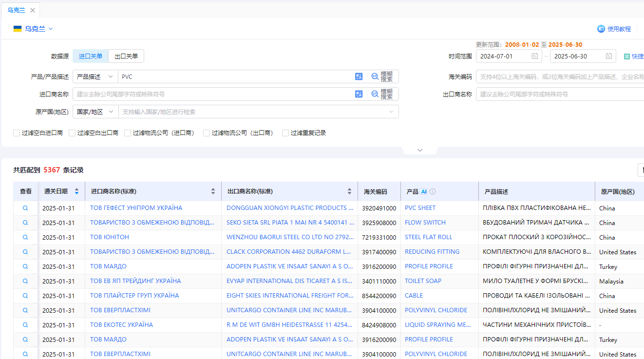
Task: Open the calendar icon for the start date
Action: coord(534,56)
